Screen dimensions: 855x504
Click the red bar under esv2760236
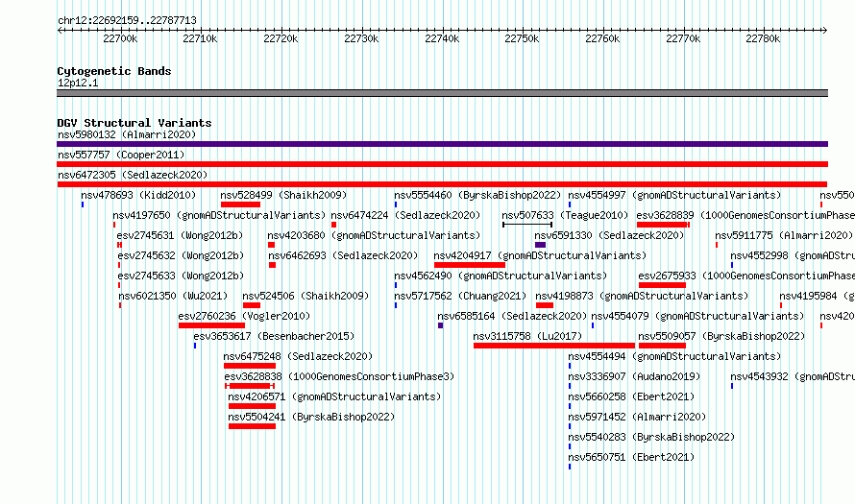(x=211, y=325)
